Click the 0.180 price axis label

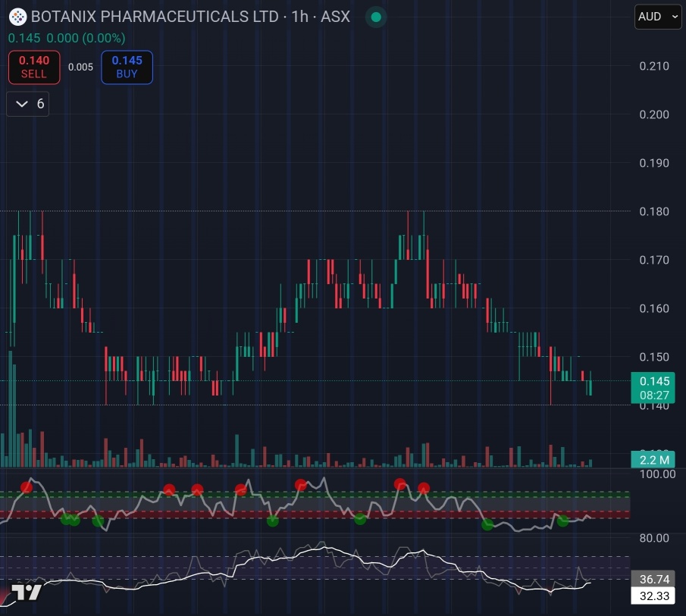(x=654, y=211)
